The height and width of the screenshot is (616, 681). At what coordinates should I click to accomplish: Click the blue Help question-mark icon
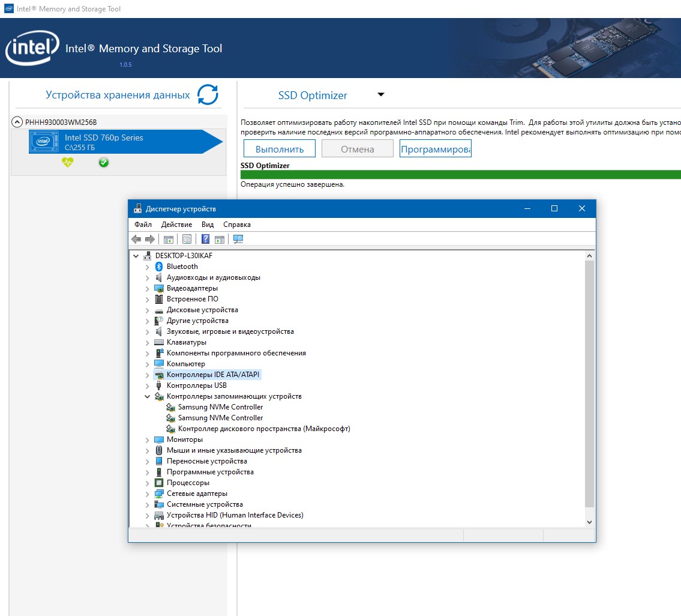pyautogui.click(x=205, y=239)
